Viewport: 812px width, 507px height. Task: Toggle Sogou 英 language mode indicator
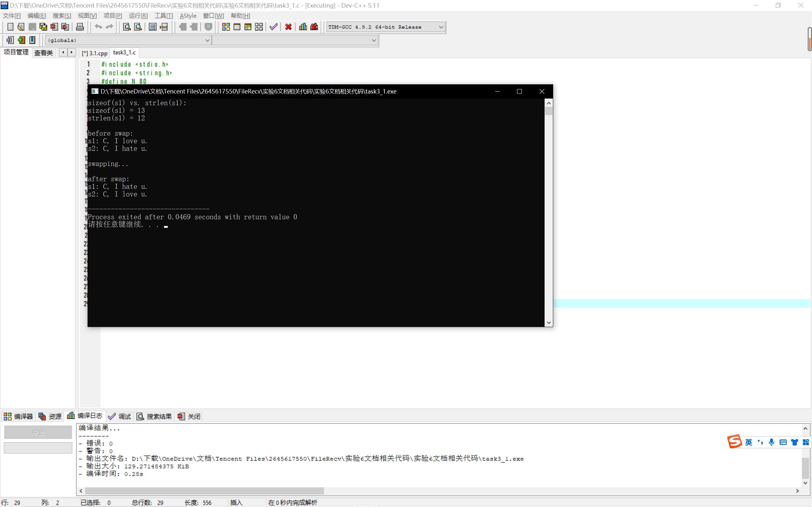(749, 442)
